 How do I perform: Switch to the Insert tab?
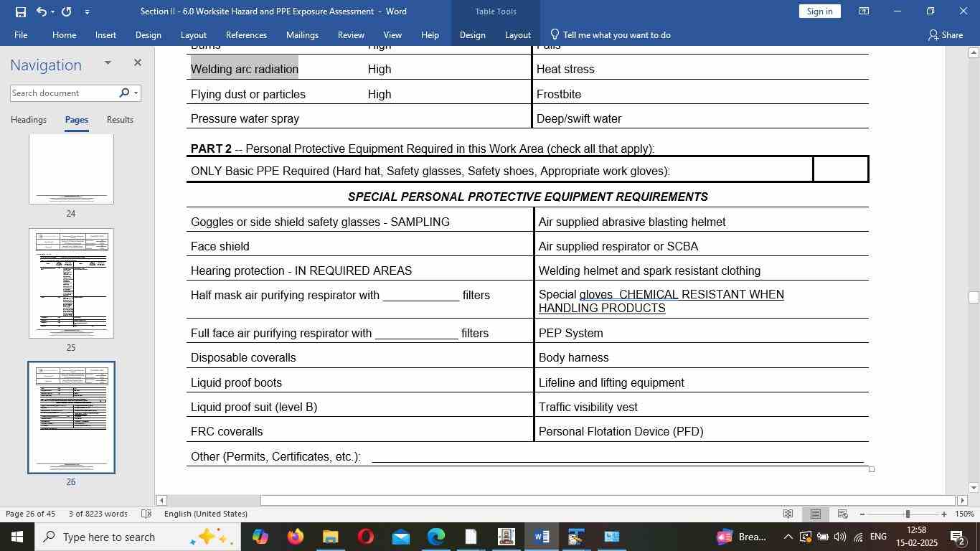point(105,34)
